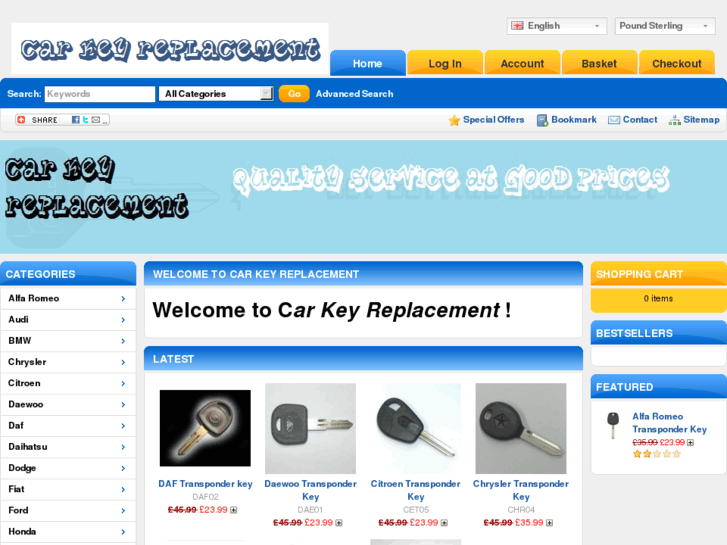Open the All Categories search dropdown
This screenshot has width=727, height=545.
click(x=216, y=94)
